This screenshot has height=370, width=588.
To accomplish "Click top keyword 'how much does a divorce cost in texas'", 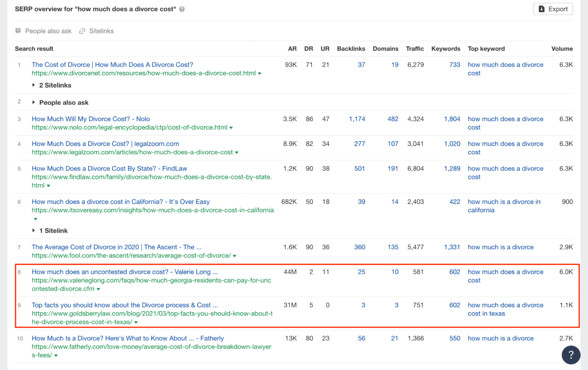I will (x=505, y=309).
